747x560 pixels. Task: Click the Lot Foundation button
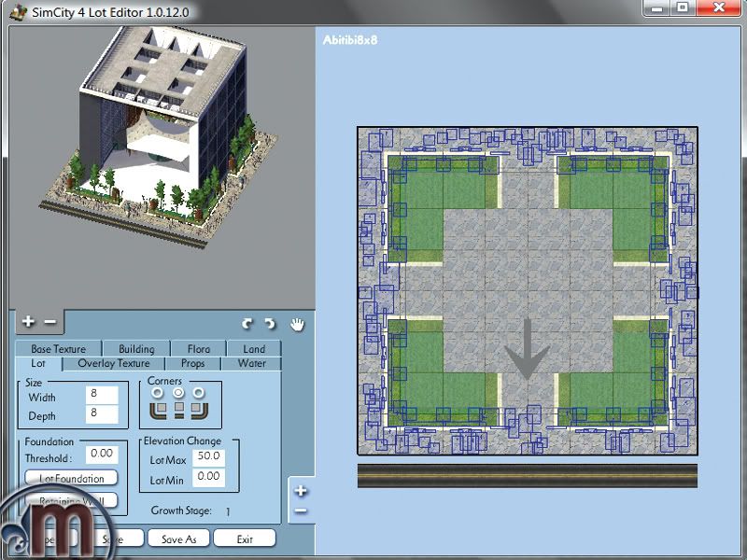[72, 478]
